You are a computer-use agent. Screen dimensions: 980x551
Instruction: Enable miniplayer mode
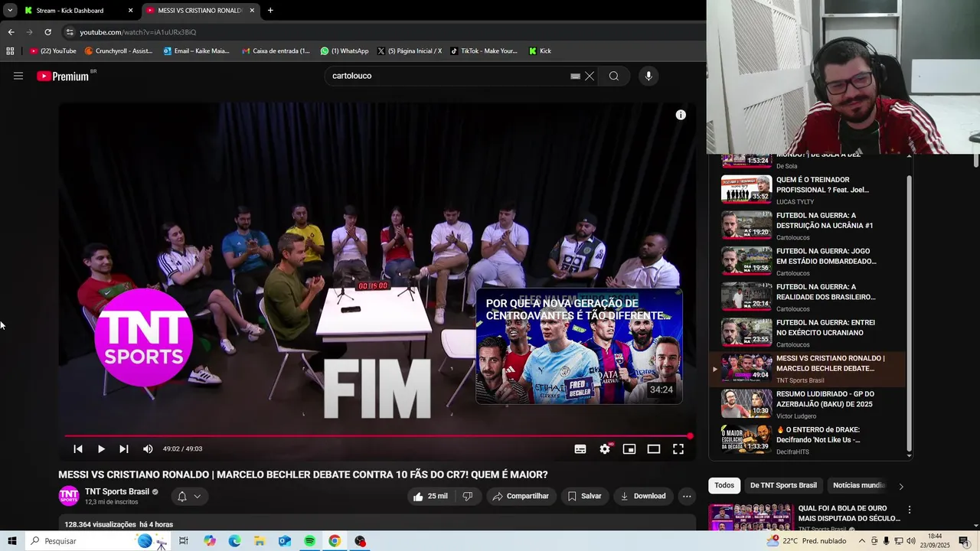629,449
